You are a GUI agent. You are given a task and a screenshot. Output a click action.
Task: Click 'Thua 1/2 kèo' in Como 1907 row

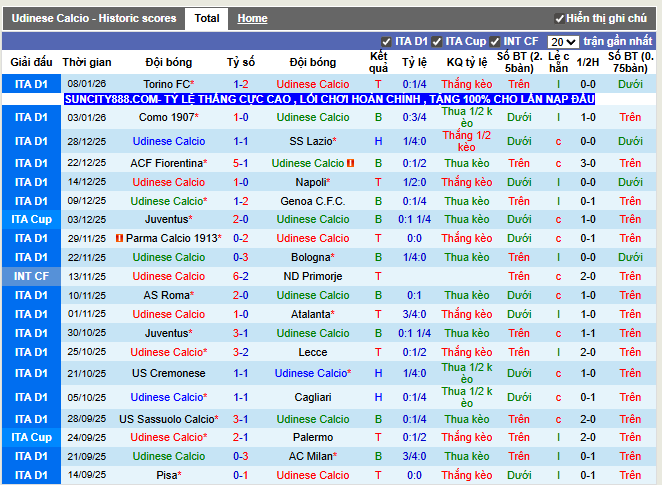coord(467,117)
